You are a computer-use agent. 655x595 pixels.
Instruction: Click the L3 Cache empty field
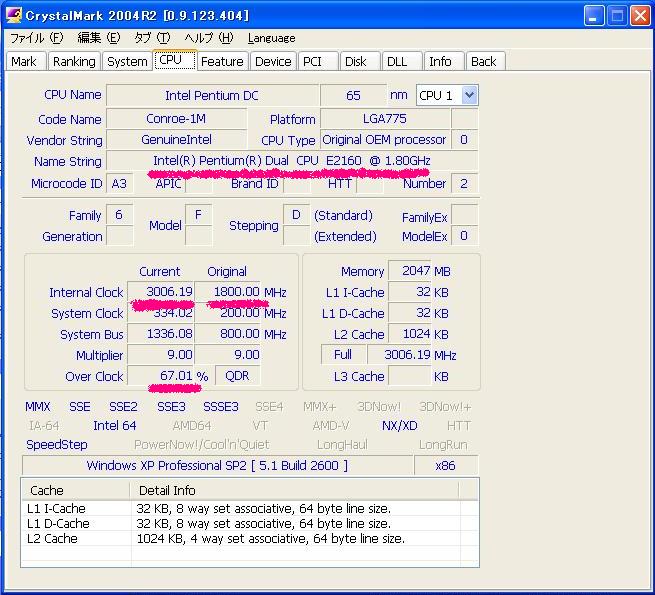409,376
